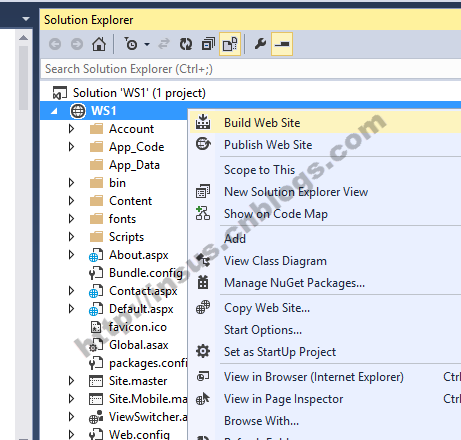Click the Site.master page icon
The image size is (461, 440).
(96, 381)
